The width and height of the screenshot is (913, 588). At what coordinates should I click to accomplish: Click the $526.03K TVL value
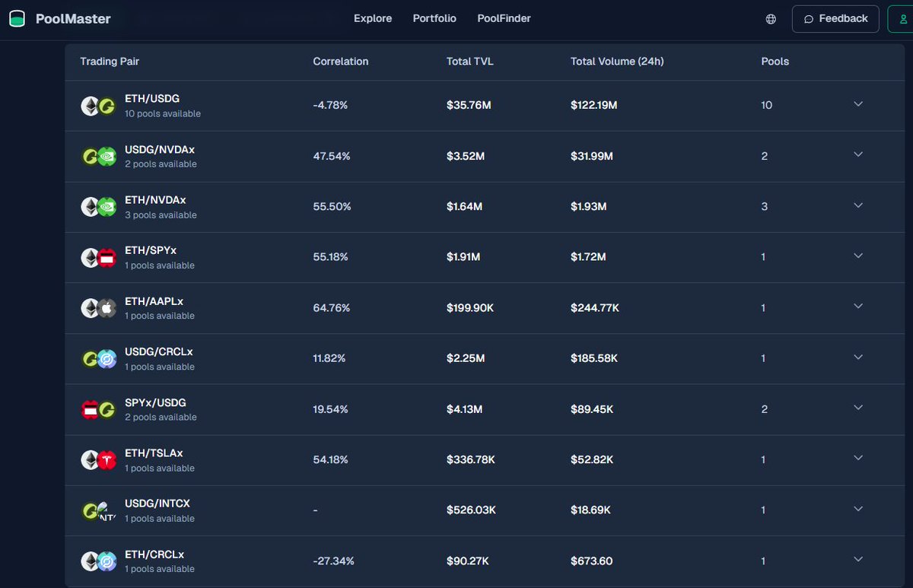471,510
